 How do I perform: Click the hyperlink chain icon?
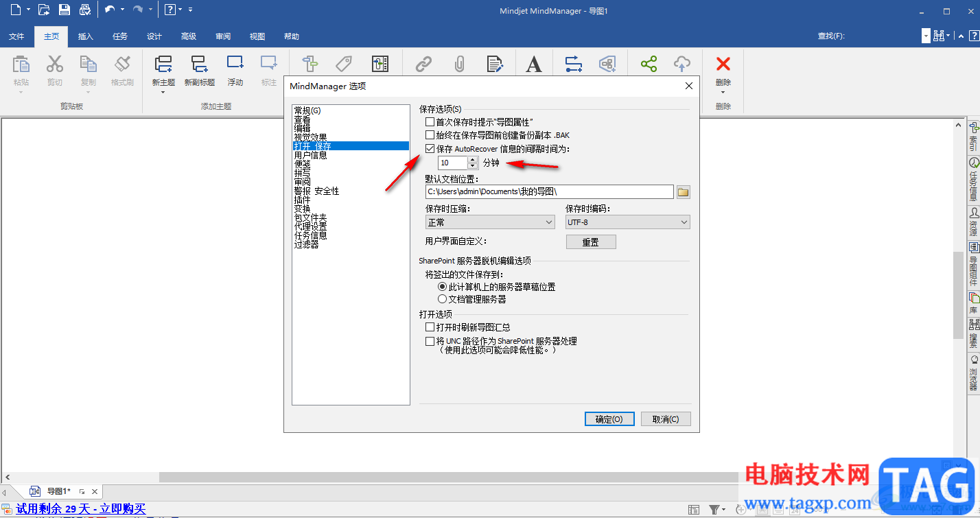pyautogui.click(x=424, y=64)
